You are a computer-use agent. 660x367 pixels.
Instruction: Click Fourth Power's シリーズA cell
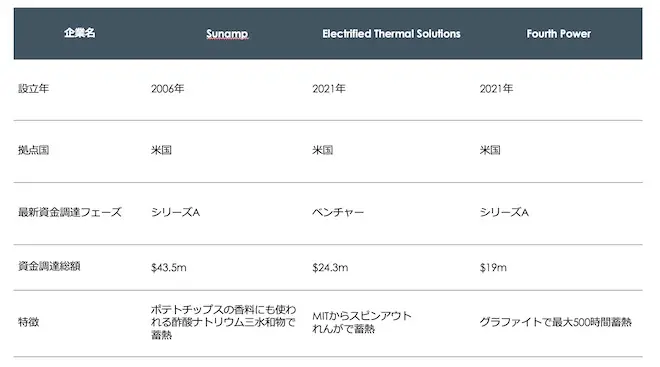click(x=504, y=212)
